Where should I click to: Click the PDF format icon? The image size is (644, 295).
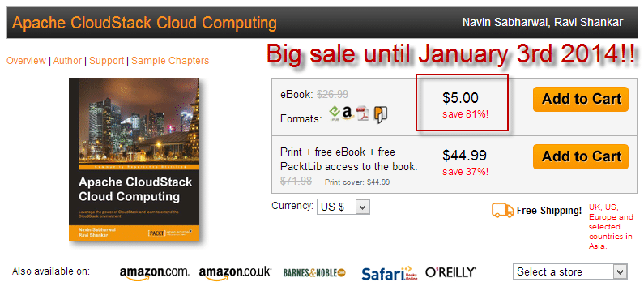(363, 113)
